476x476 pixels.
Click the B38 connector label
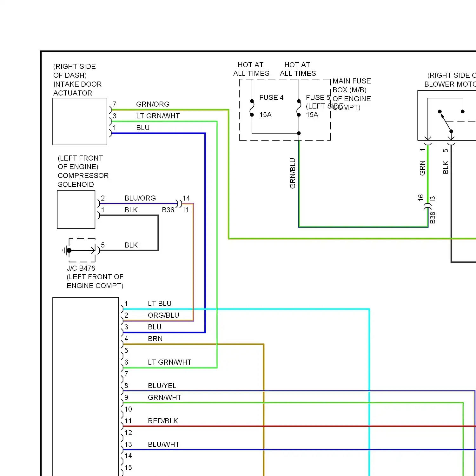[x=433, y=218]
